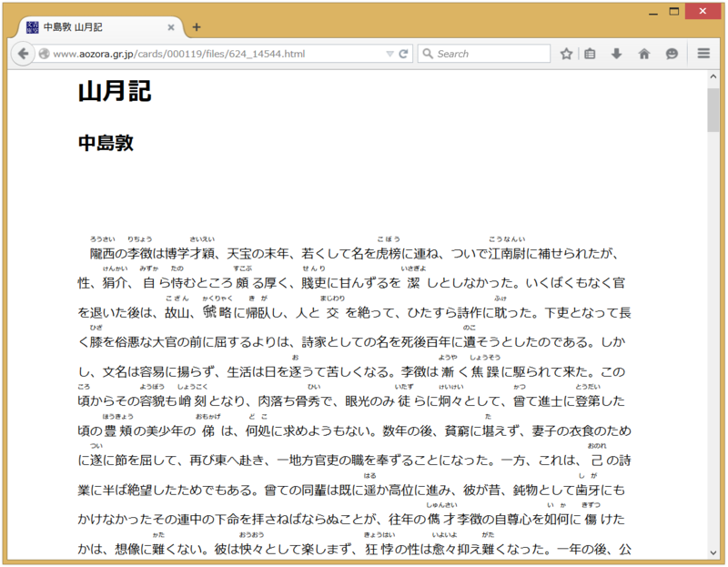Close the 中島敦 山月記 tab
The width and height of the screenshot is (728, 567).
[171, 27]
